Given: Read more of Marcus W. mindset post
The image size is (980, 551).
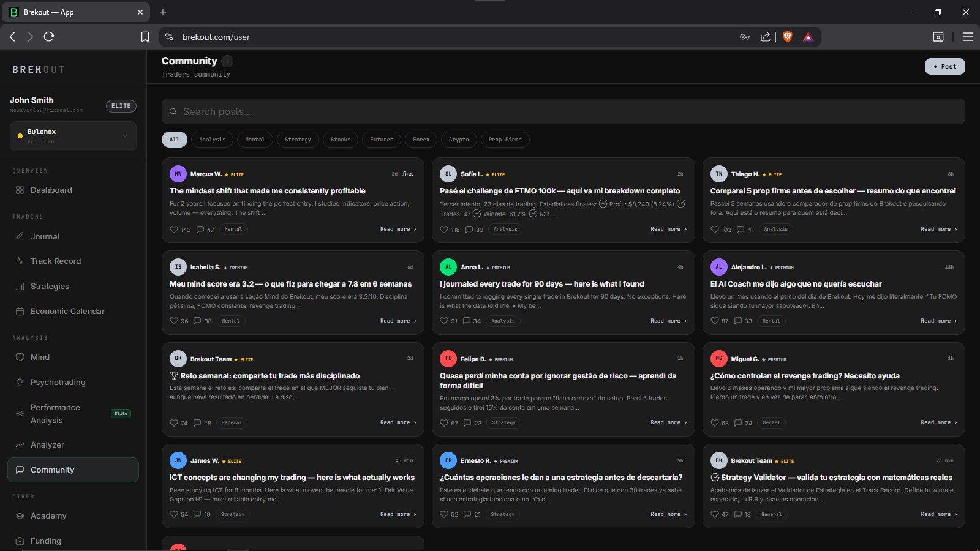Looking at the screenshot, I should coord(398,229).
